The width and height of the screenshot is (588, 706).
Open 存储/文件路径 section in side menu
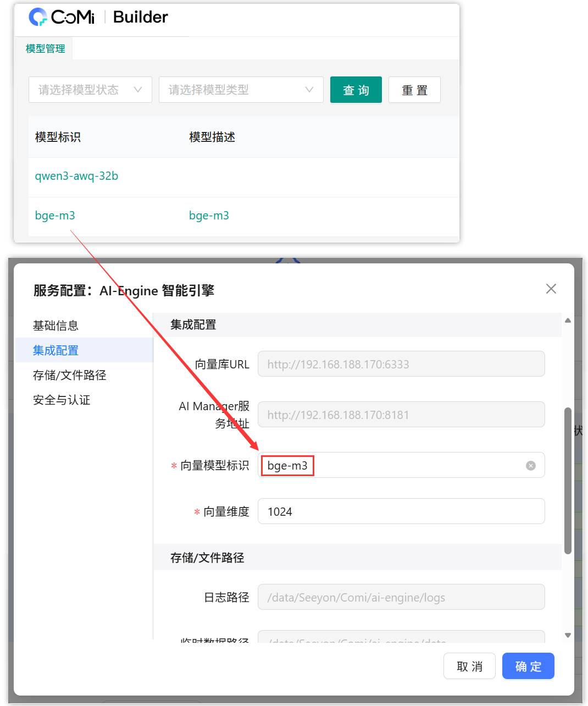pyautogui.click(x=69, y=375)
